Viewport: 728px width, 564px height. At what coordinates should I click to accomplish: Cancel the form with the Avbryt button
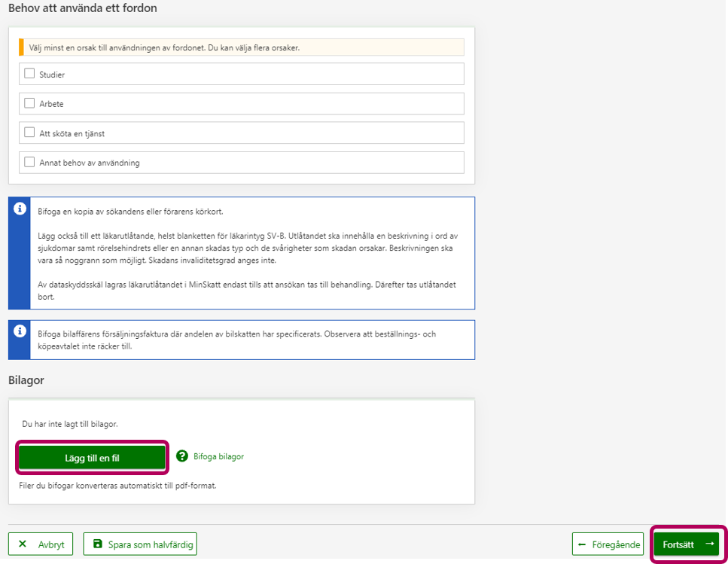tap(41, 544)
